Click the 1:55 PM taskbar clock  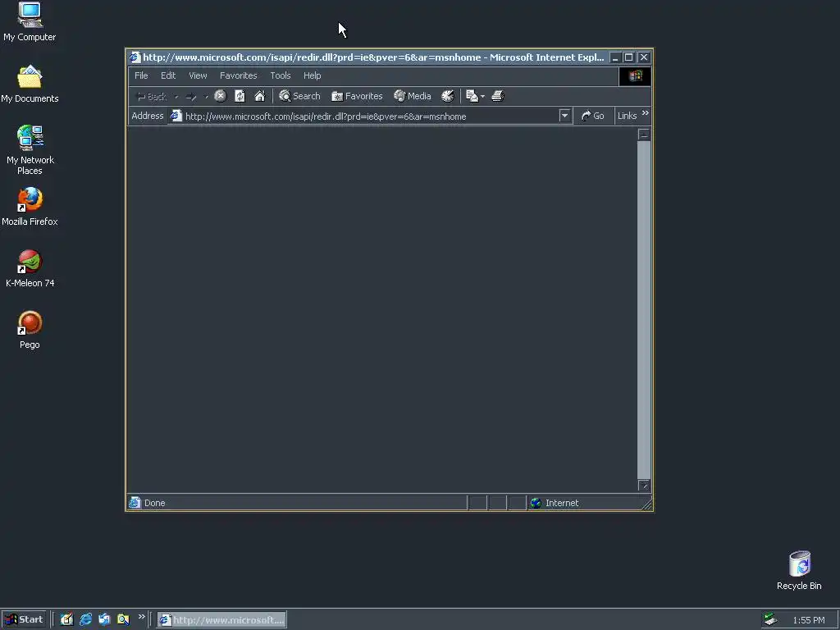click(808, 620)
